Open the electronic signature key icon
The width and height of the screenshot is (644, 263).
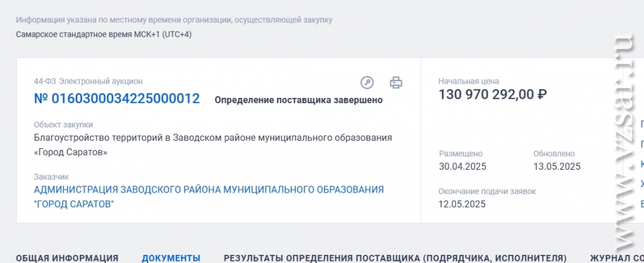click(x=367, y=83)
